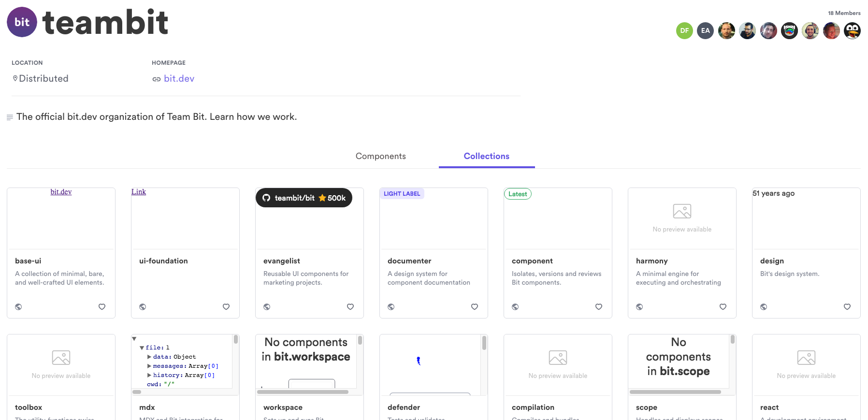Open the evangelist collection title
This screenshot has height=420, width=868.
coord(282,261)
